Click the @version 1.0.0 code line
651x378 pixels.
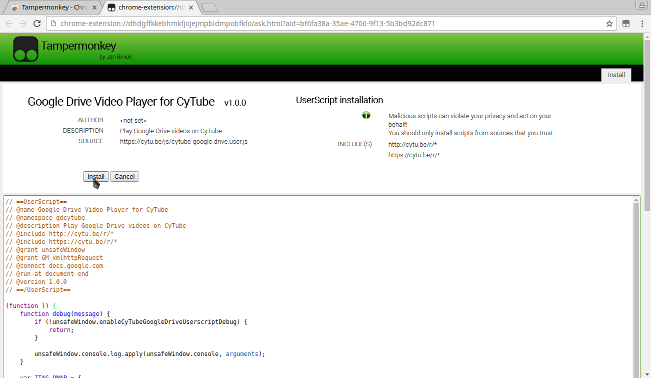click(37, 282)
